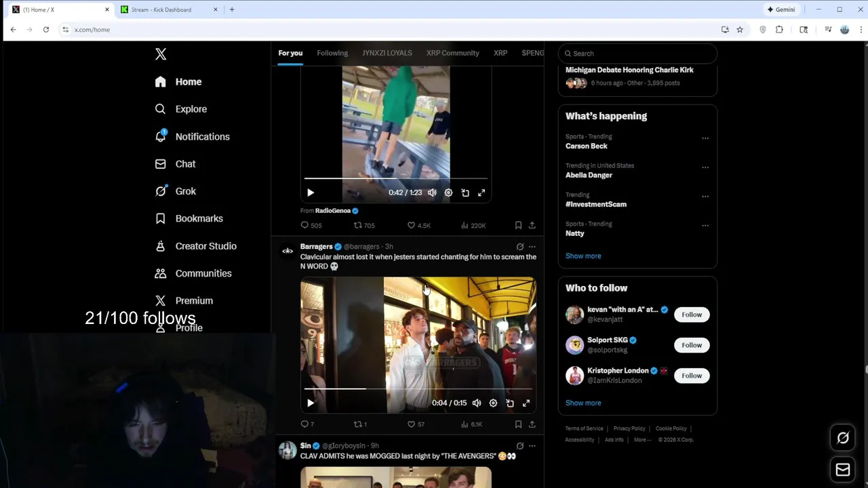Viewport: 868px width, 488px height.
Task: Click the Search input field
Action: pyautogui.click(x=637, y=54)
